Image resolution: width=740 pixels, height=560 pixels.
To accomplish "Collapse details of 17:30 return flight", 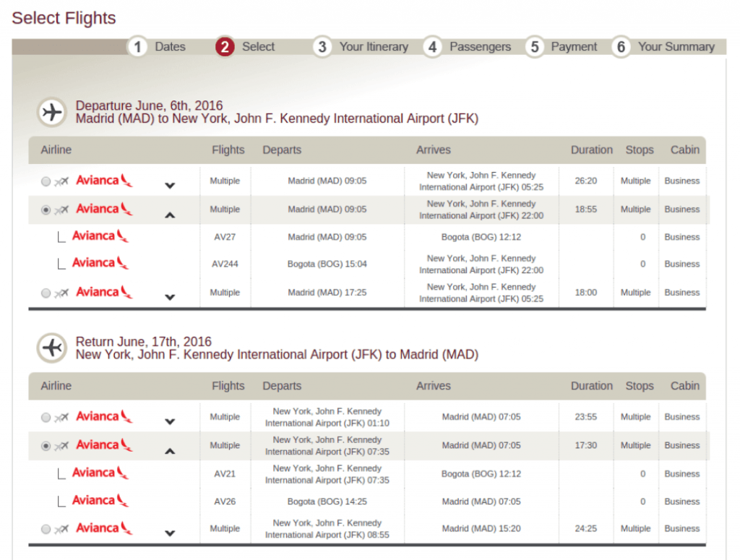I will 170,451.
